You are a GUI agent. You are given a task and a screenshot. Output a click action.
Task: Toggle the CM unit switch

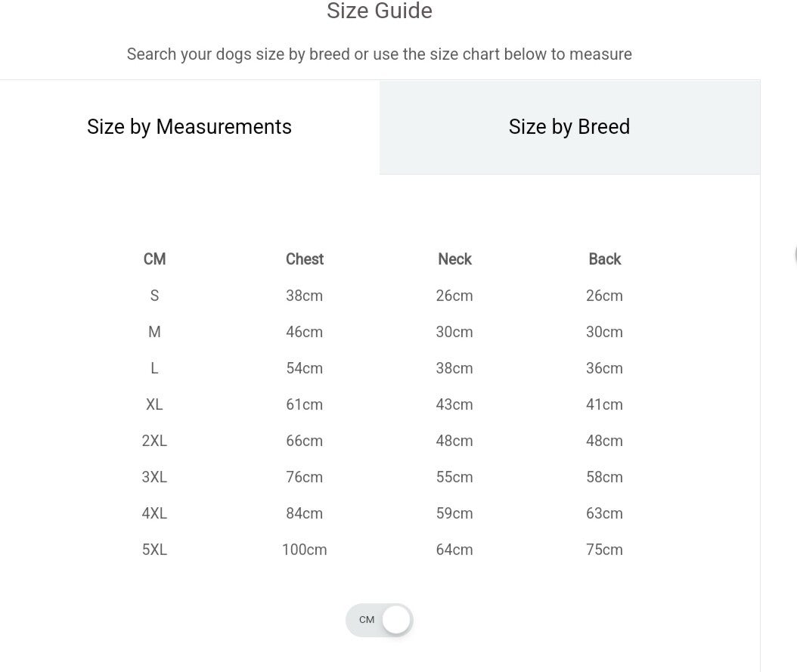point(380,620)
